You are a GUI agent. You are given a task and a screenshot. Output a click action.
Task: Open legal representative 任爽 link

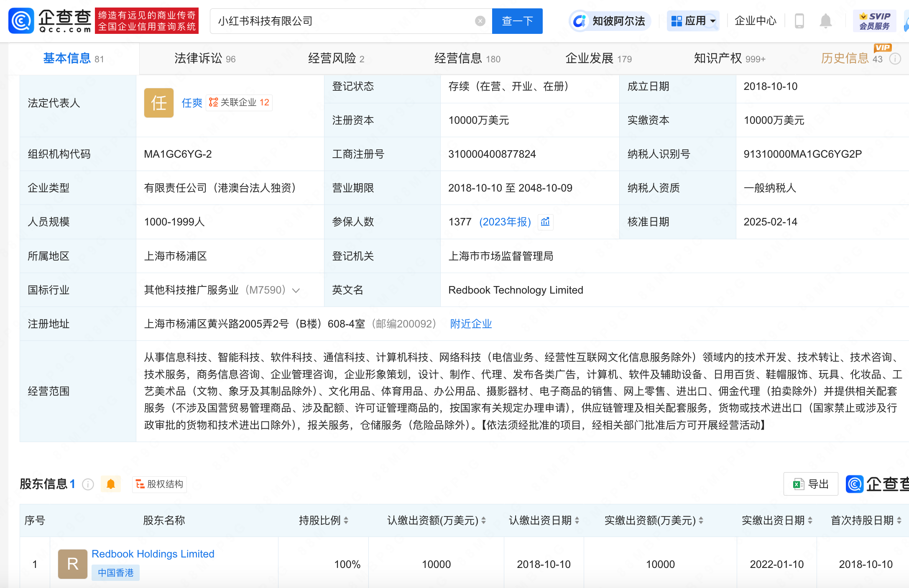coord(192,103)
